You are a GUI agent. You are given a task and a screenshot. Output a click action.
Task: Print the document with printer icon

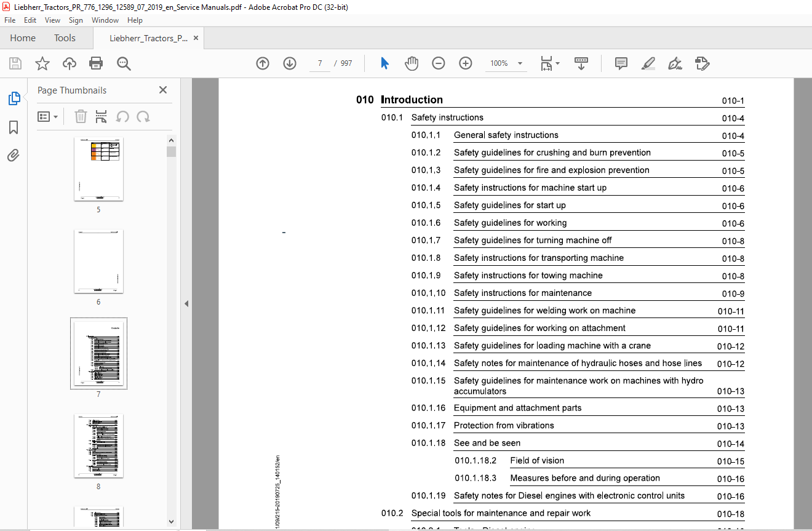click(96, 63)
